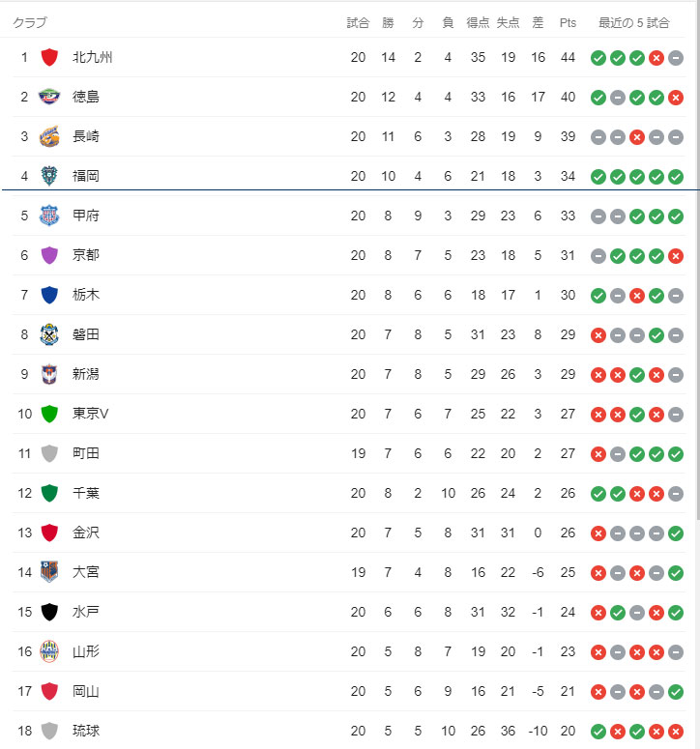Click the 徳島 club crest icon
The width and height of the screenshot is (700, 749).
(49, 97)
